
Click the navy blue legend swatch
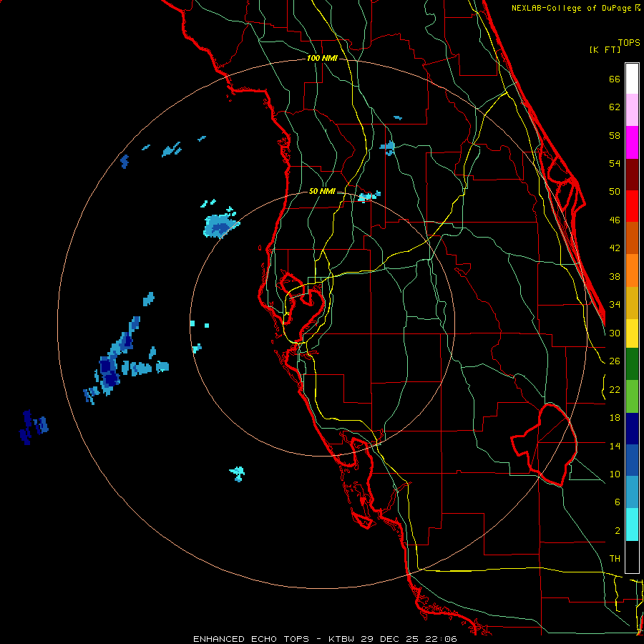[x=632, y=429]
